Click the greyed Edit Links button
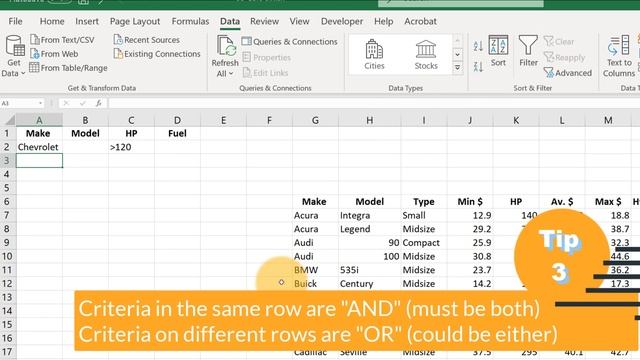Screen dimensions: 640x360 pyautogui.click(x=266, y=73)
